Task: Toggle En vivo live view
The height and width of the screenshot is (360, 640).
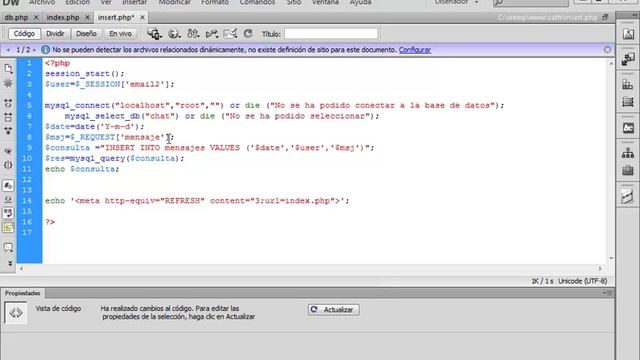Action: click(120, 33)
